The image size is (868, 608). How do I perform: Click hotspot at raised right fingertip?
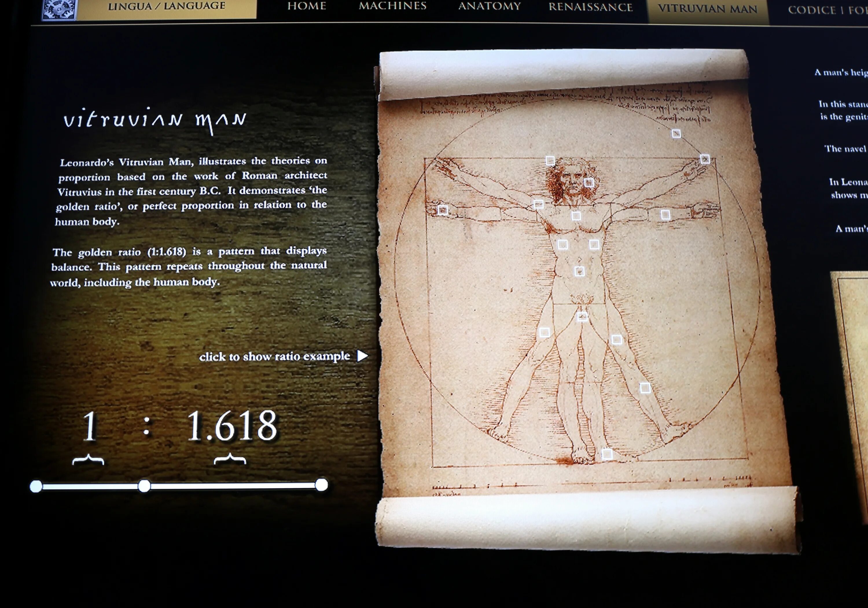coord(705,159)
